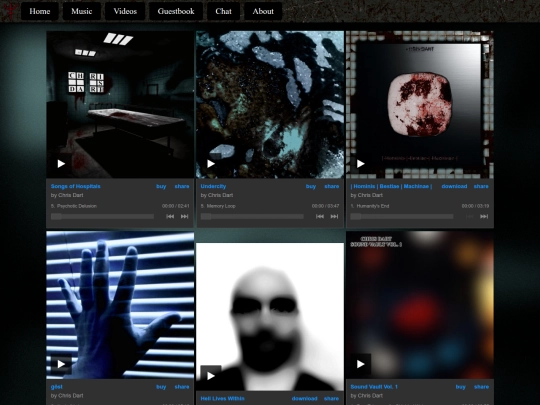The image size is (540, 405).
Task: Seek in the Songs of Hospitals progress bar
Action: (x=102, y=217)
